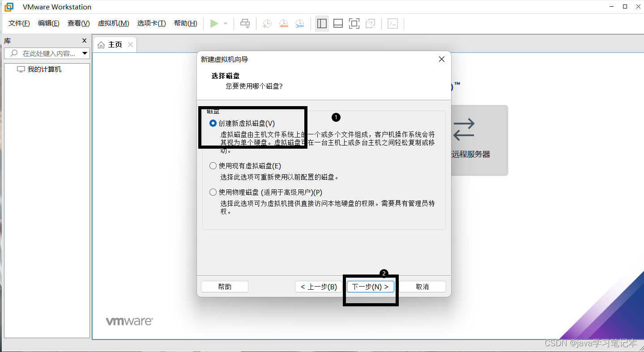Screen dimensions: 644x352
Task: Click the Unity mode toolbar icon
Action: tap(371, 24)
